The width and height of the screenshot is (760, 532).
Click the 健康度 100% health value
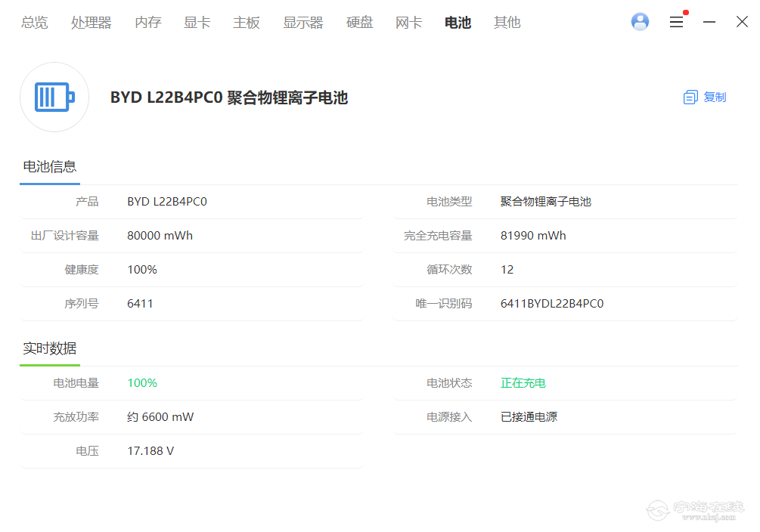142,269
